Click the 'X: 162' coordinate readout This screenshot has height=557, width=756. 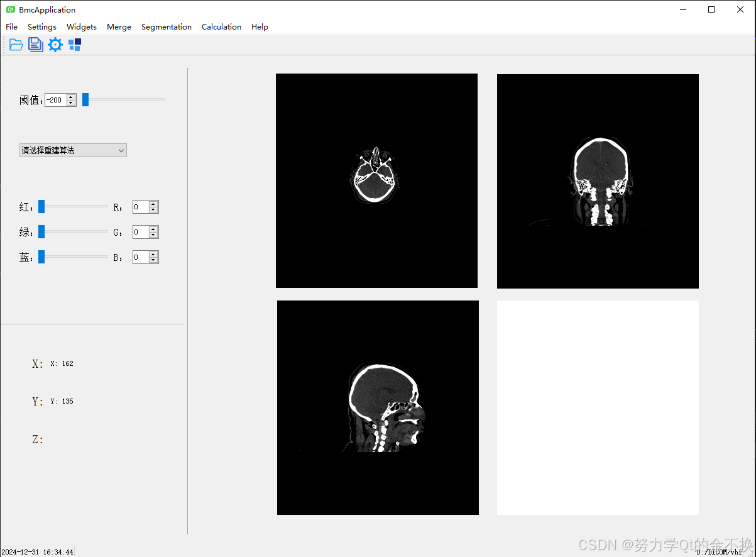click(62, 363)
